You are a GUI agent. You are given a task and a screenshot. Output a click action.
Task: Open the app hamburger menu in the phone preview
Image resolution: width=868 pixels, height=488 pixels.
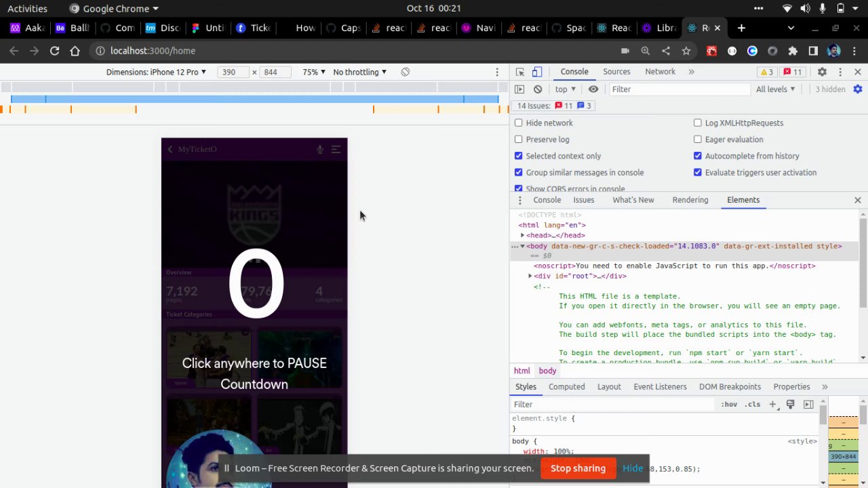click(336, 149)
